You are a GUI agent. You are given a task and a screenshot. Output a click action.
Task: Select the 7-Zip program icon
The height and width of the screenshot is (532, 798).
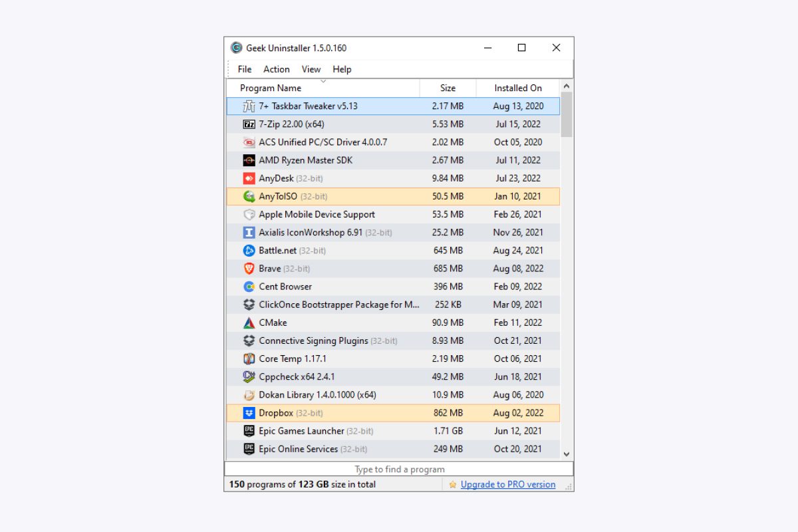pos(250,124)
